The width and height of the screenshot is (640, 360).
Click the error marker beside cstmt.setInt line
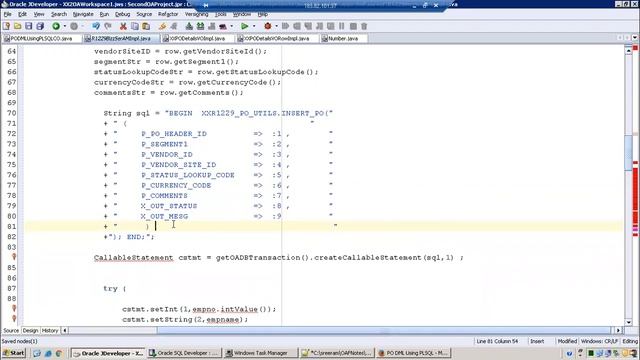14,309
